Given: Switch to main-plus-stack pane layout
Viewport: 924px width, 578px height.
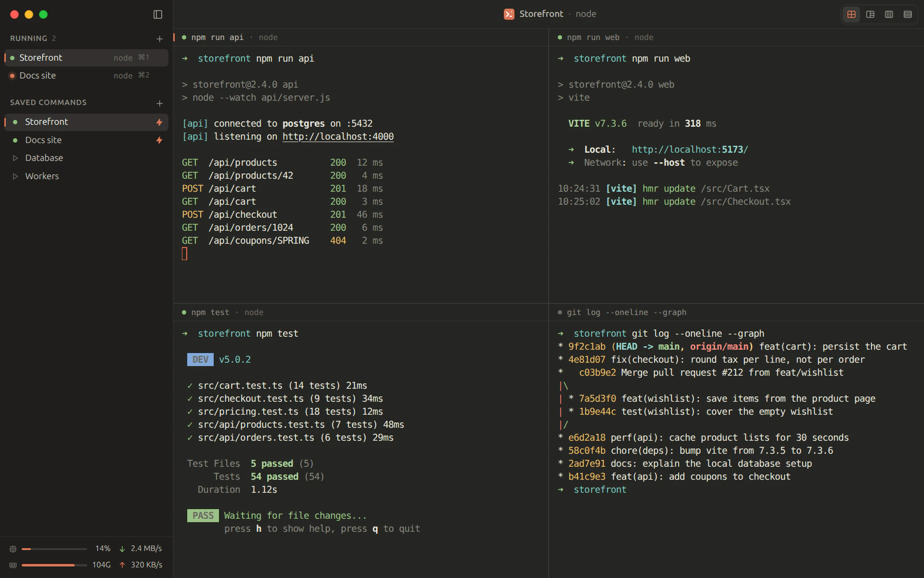Looking at the screenshot, I should (870, 14).
